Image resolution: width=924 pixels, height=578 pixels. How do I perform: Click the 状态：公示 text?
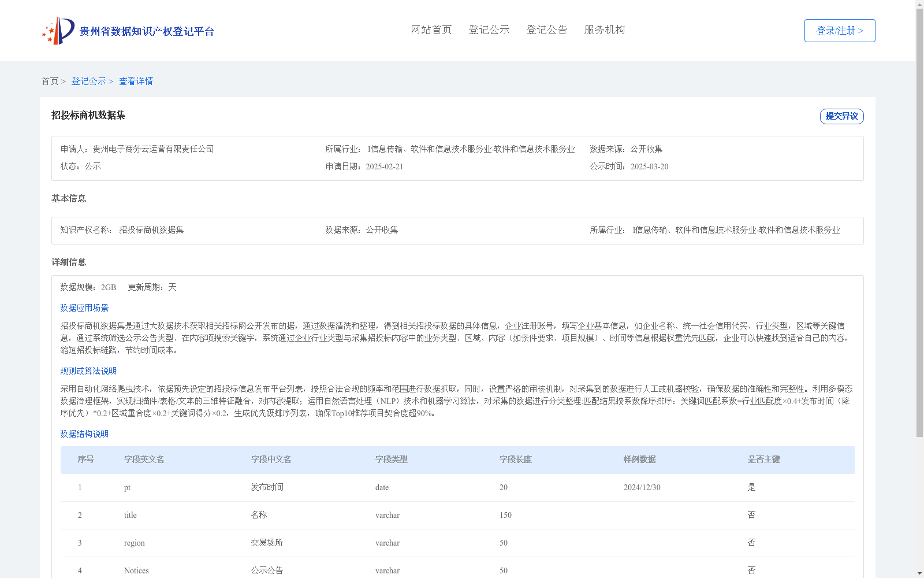coord(81,166)
